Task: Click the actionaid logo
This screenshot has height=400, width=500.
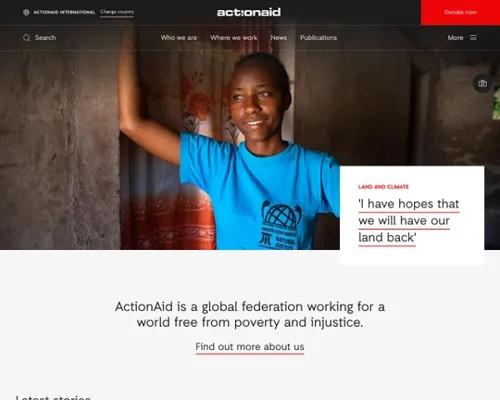Action: [249, 12]
